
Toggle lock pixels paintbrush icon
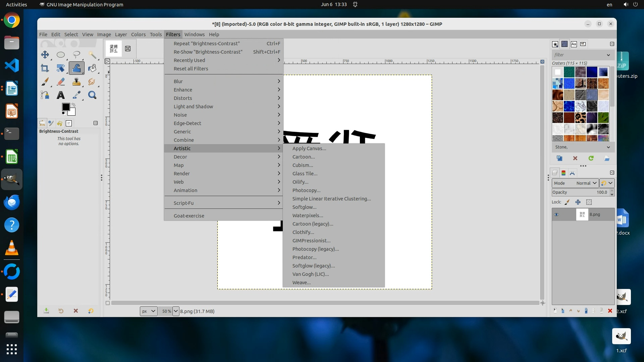(567, 202)
